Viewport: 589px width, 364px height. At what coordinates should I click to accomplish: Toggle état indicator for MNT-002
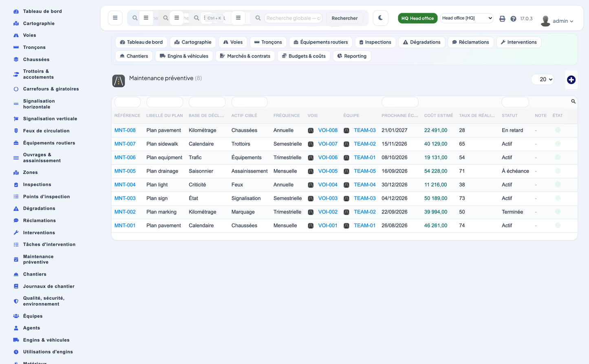point(558,212)
